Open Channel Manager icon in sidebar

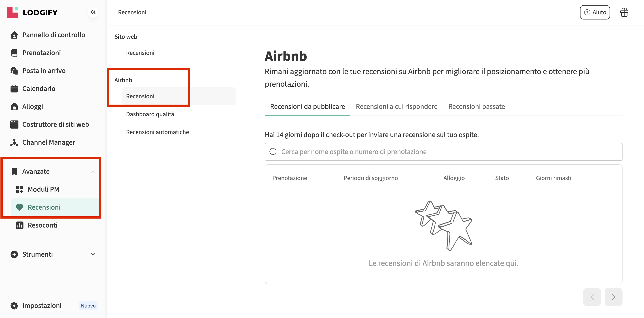[14, 142]
